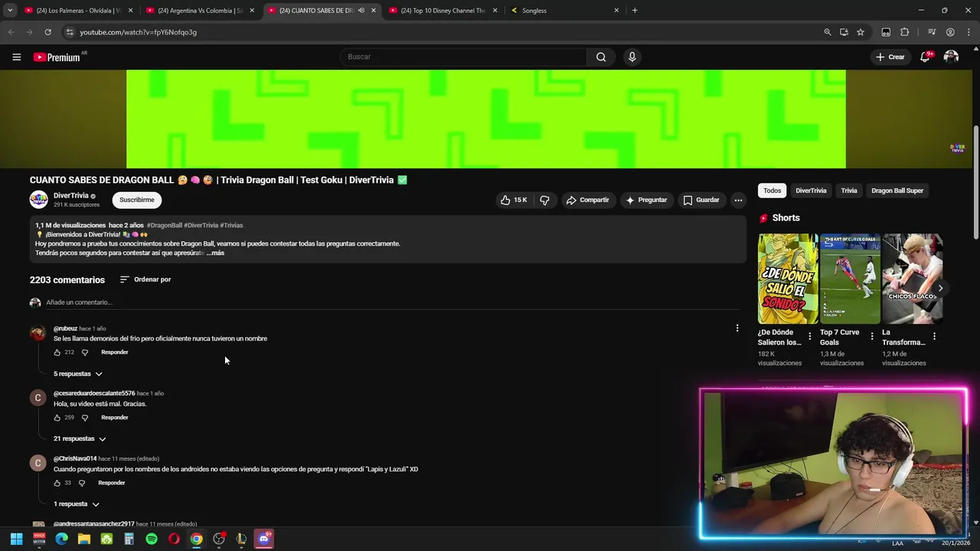
Task: Click the Preguntar button
Action: [x=646, y=200]
